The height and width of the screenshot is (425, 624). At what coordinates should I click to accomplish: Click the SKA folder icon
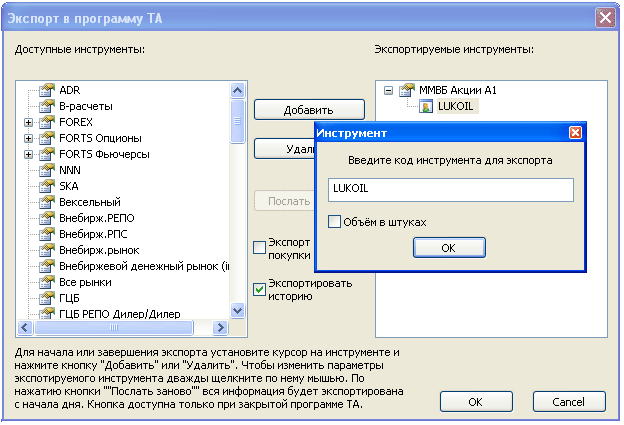pos(47,186)
